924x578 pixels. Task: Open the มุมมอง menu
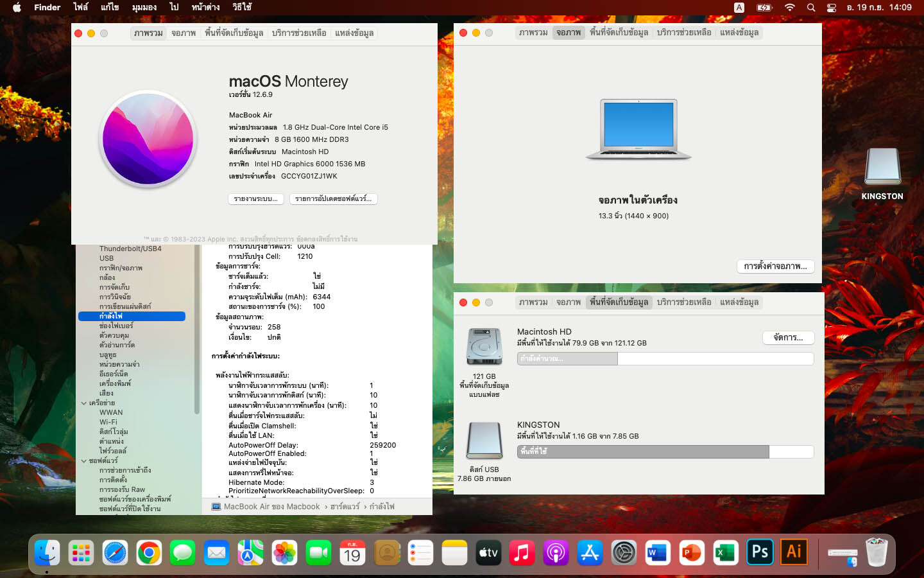(x=144, y=8)
